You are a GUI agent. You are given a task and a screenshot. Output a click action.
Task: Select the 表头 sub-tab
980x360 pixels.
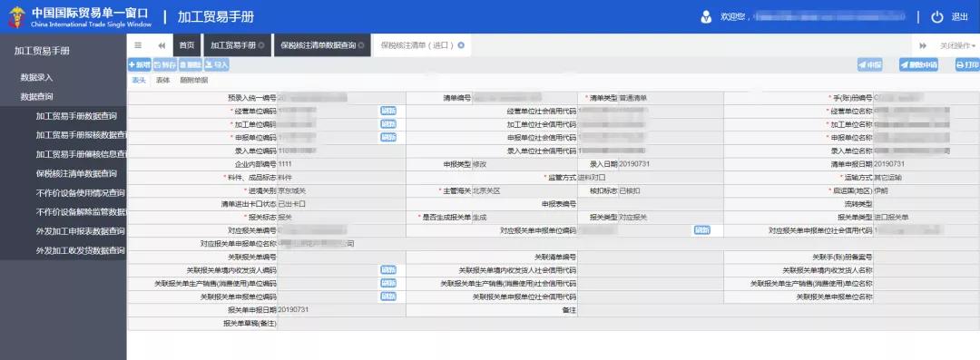pos(139,80)
